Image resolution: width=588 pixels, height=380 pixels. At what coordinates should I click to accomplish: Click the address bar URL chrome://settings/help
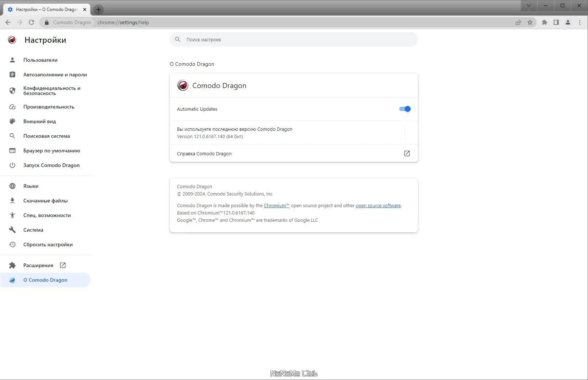[x=123, y=22]
